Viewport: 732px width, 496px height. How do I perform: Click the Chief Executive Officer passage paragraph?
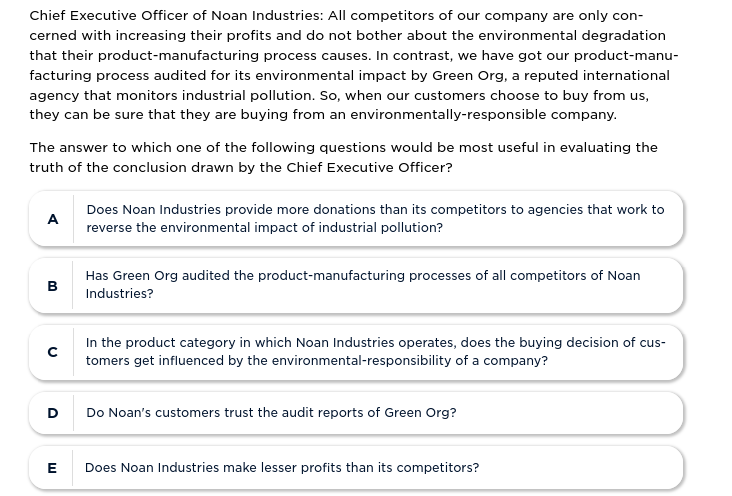tap(350, 65)
